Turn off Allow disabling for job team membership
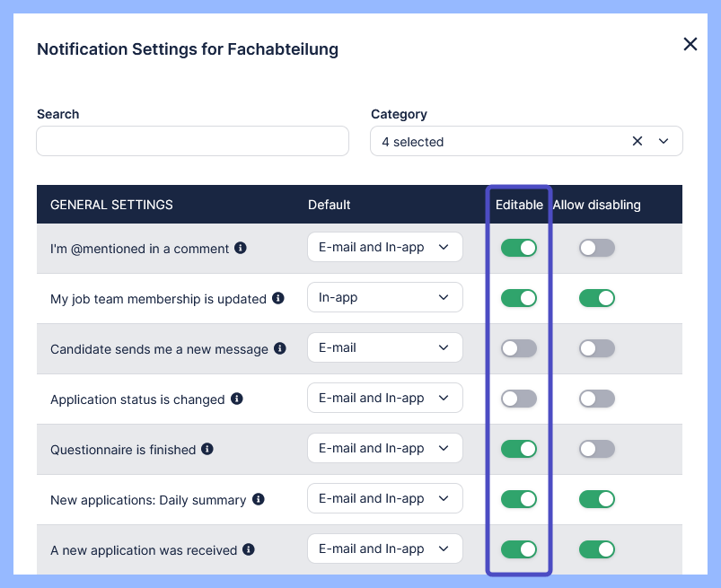This screenshot has width=721, height=588. click(x=597, y=298)
